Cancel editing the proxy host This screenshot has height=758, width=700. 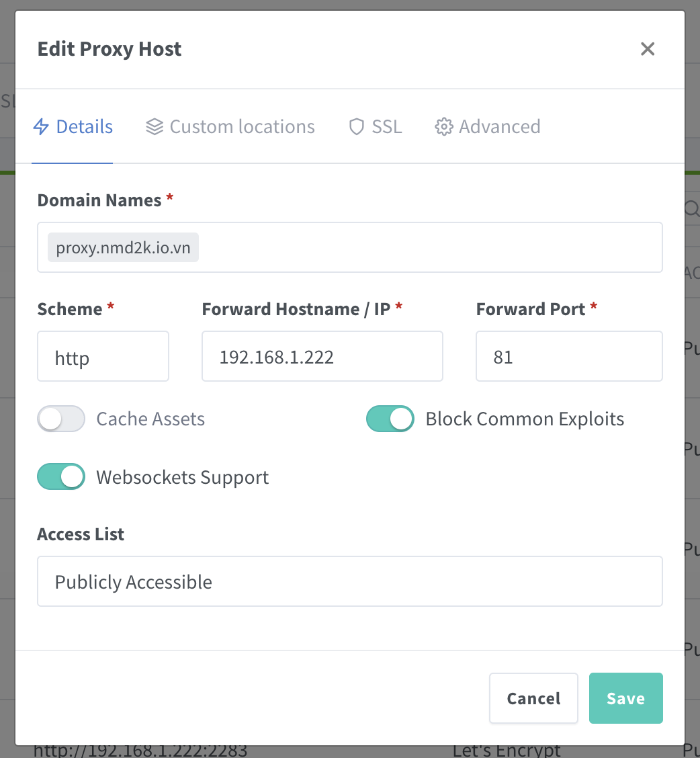(x=533, y=698)
